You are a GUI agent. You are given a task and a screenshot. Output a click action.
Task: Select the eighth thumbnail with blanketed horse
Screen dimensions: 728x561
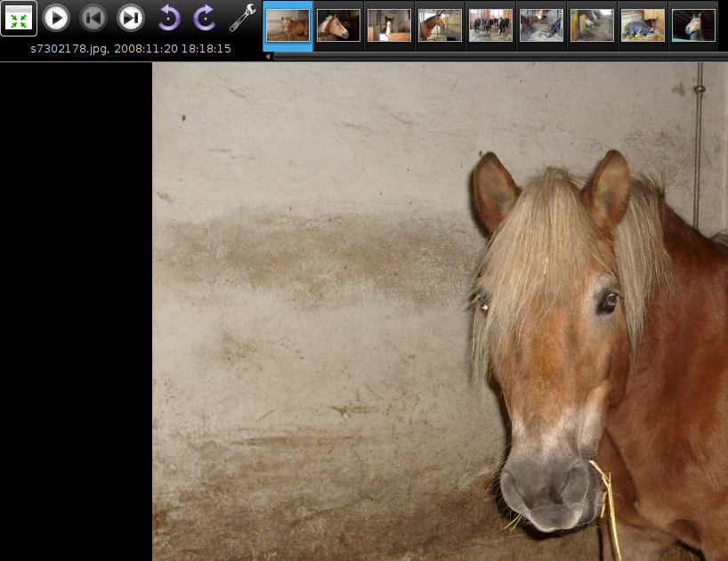(x=643, y=26)
